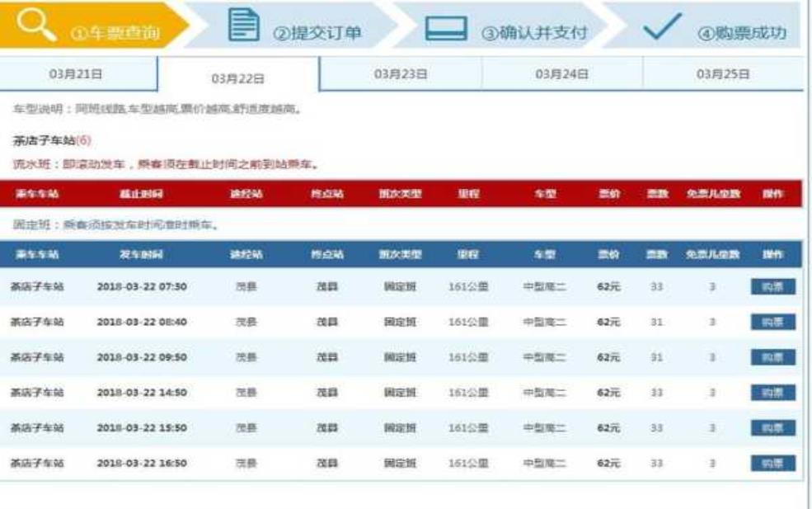Go to the 03月25日 date tab
Screen dimensions: 812x509
[x=723, y=74]
